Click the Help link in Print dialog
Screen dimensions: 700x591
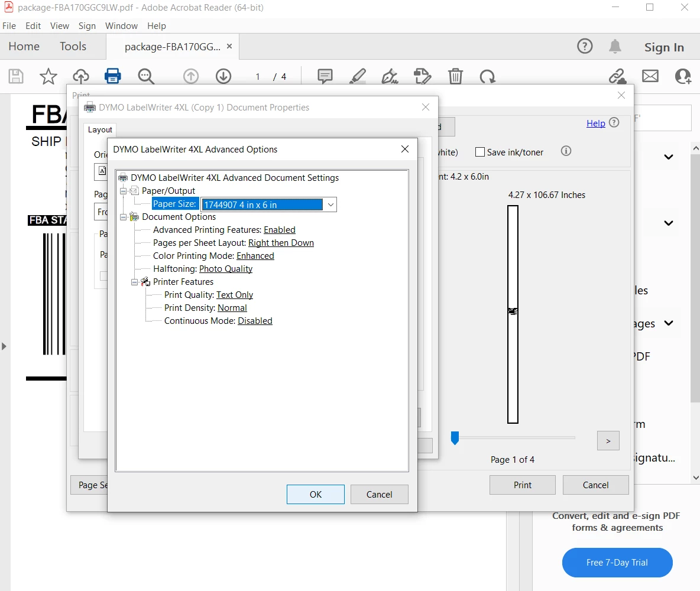[x=595, y=123]
